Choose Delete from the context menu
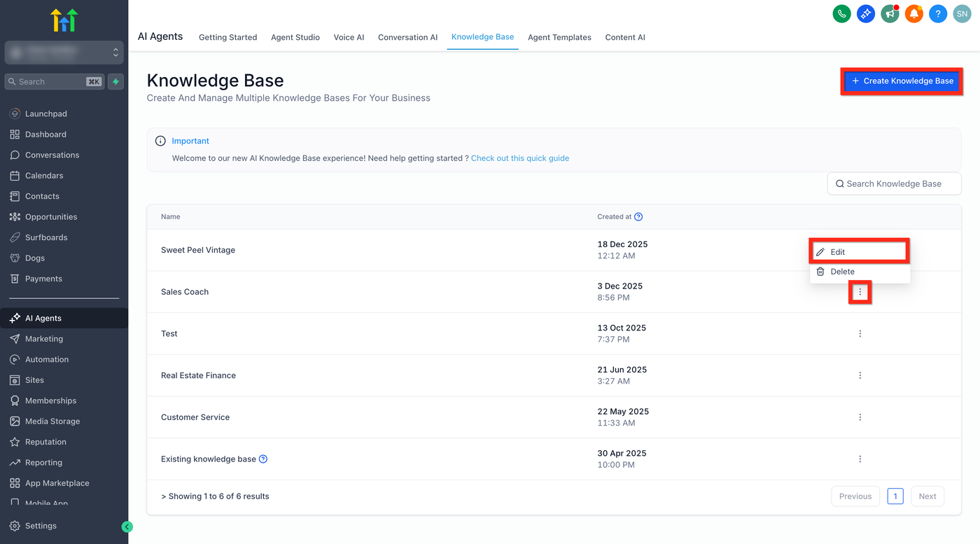Viewport: 980px width, 544px height. pyautogui.click(x=842, y=272)
